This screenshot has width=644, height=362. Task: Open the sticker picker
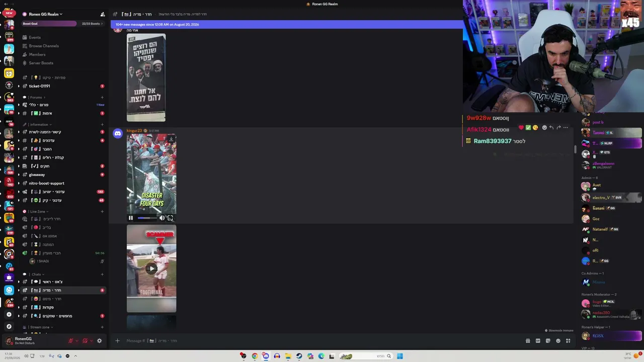(x=548, y=341)
